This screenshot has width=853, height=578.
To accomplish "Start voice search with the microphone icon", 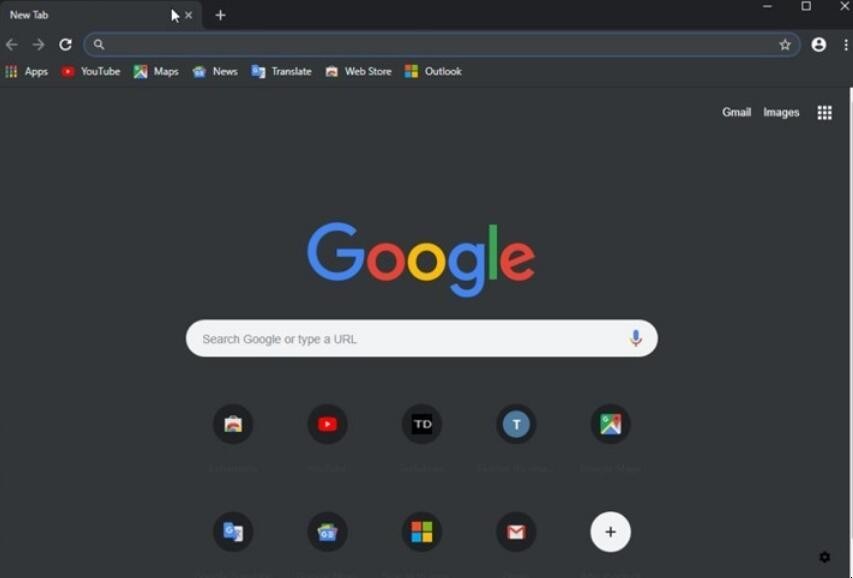I will click(x=635, y=338).
